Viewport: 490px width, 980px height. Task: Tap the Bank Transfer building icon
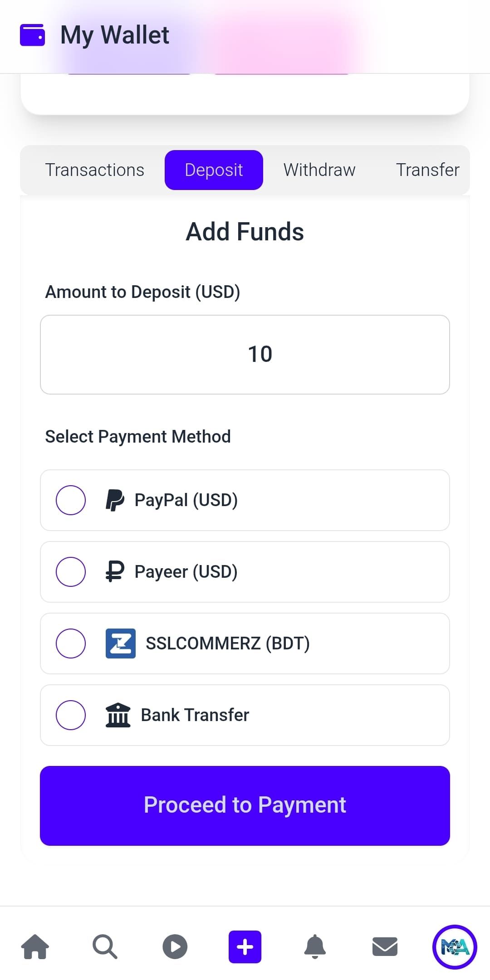tap(118, 715)
